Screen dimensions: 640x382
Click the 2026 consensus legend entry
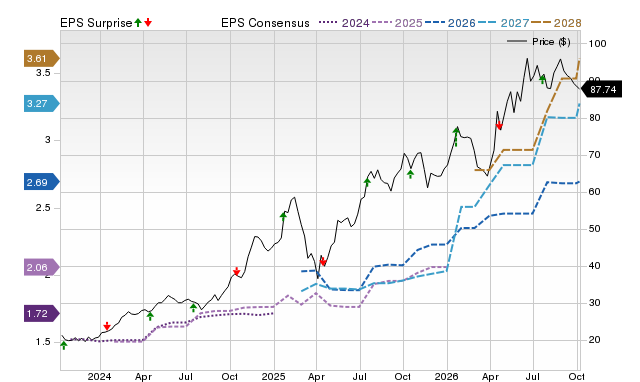(450, 23)
